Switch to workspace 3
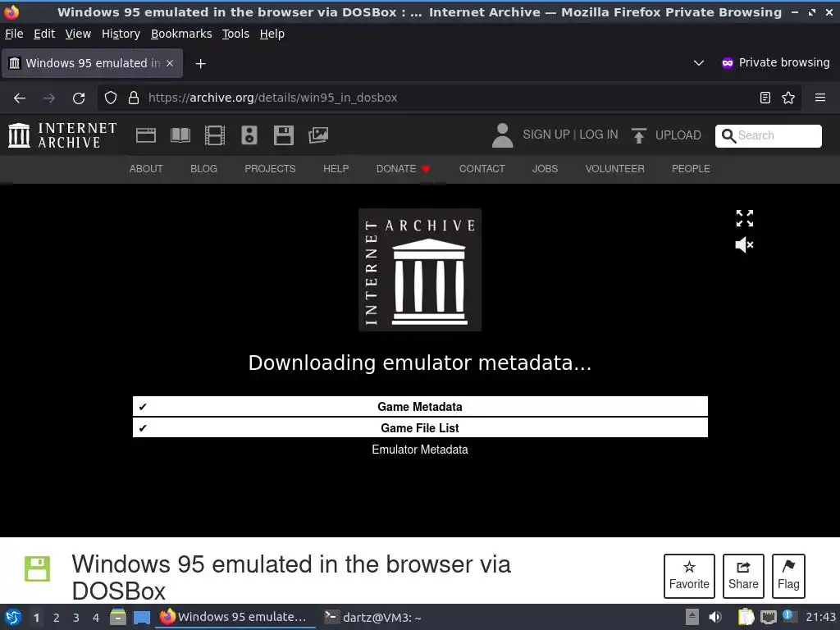The height and width of the screenshot is (630, 840). click(x=76, y=618)
